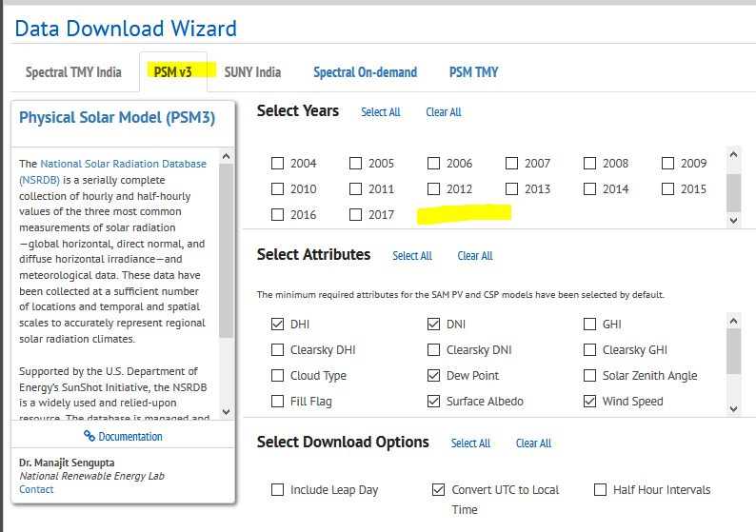Check the 2017 year checkbox
The width and height of the screenshot is (756, 532).
356,215
